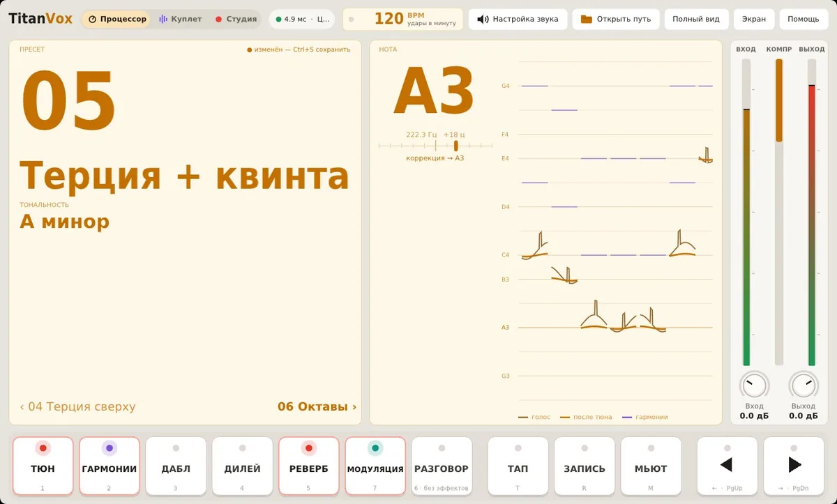This screenshot has width=837, height=504.
Task: Click the 120 BPM tempo display
Action: [403, 20]
